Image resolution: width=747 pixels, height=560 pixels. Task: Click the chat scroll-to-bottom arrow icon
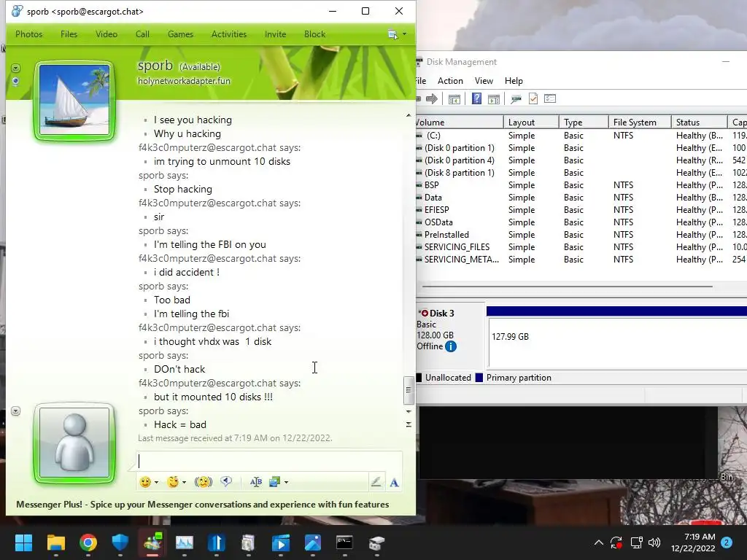pyautogui.click(x=409, y=424)
